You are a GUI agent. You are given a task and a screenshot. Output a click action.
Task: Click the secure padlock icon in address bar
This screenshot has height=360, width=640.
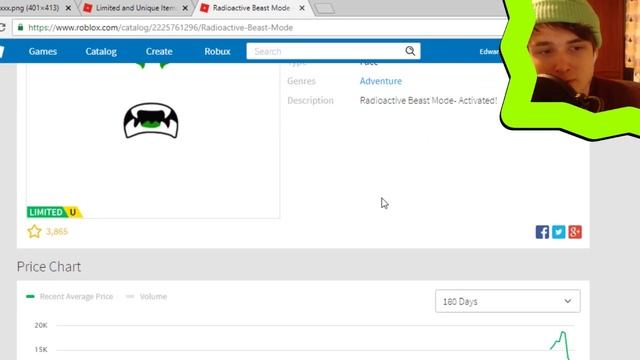[20, 27]
